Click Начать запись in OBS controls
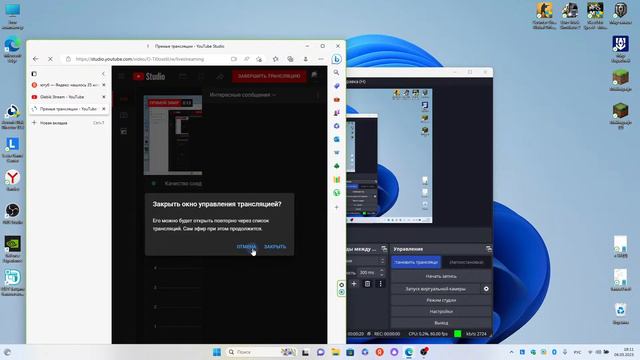Image resolution: width=640 pixels, height=360 pixels. click(x=441, y=276)
